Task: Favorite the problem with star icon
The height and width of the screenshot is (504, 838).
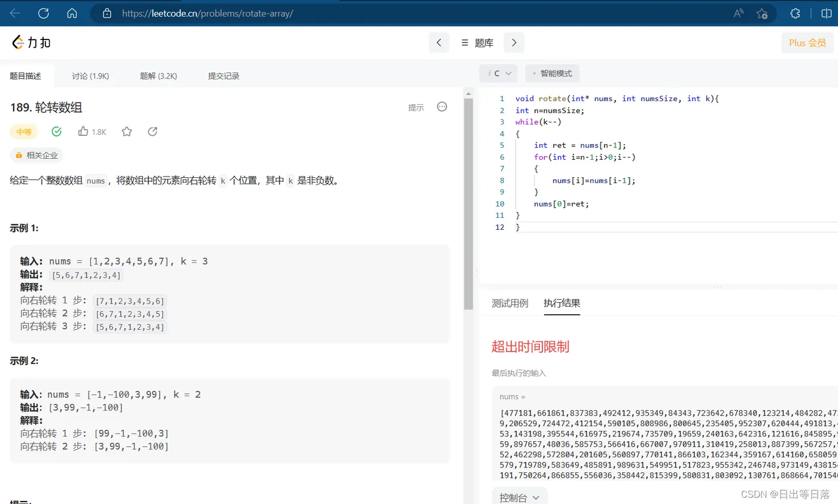Action: pos(127,131)
